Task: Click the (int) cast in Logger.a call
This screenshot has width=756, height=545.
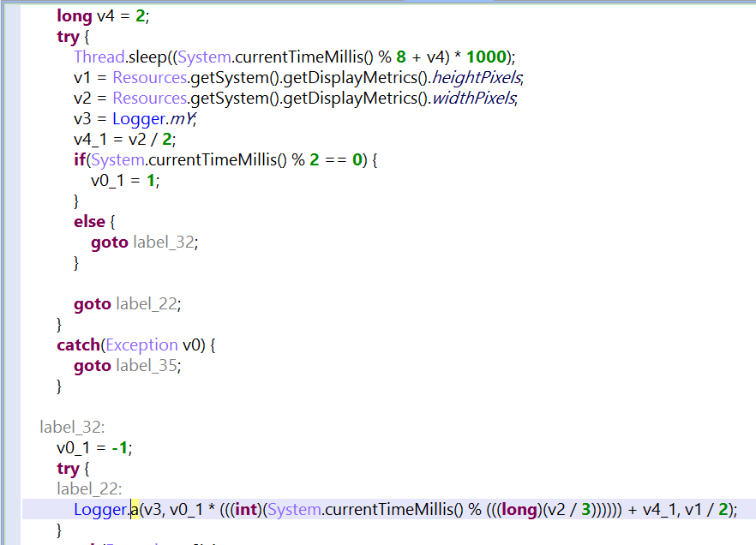Action: 246,509
